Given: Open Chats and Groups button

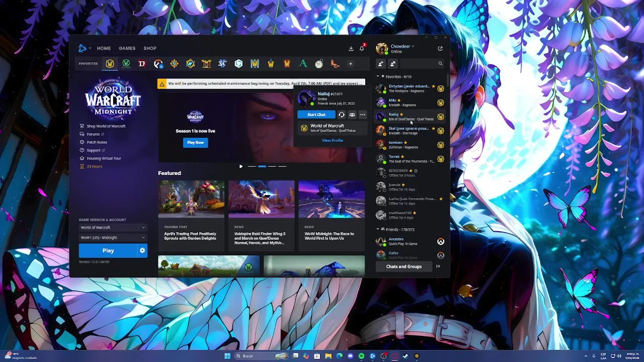Looking at the screenshot, I should click(x=404, y=266).
